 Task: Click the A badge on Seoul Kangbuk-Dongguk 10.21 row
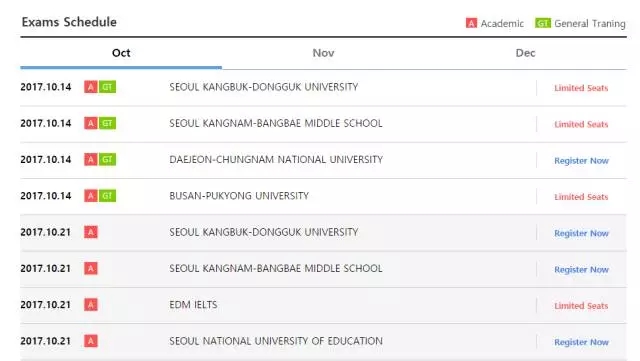[91, 232]
